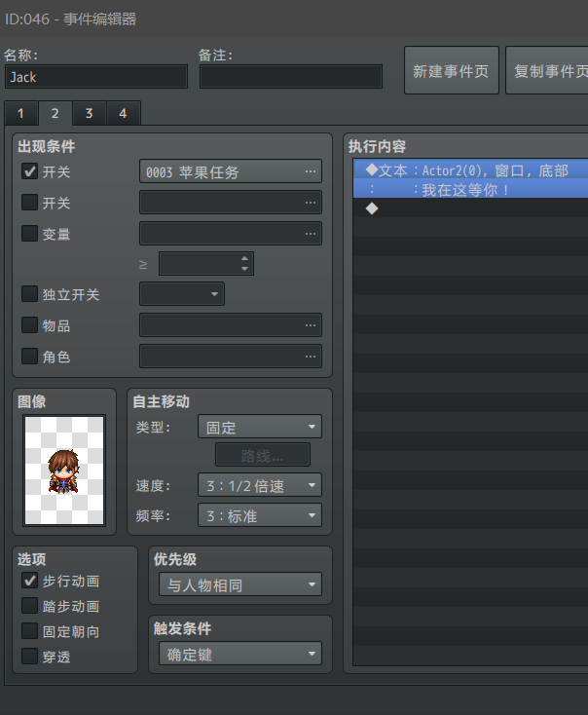Viewport: 588px width, 715px height.
Task: Enable the 穿透 option
Action: click(x=29, y=657)
